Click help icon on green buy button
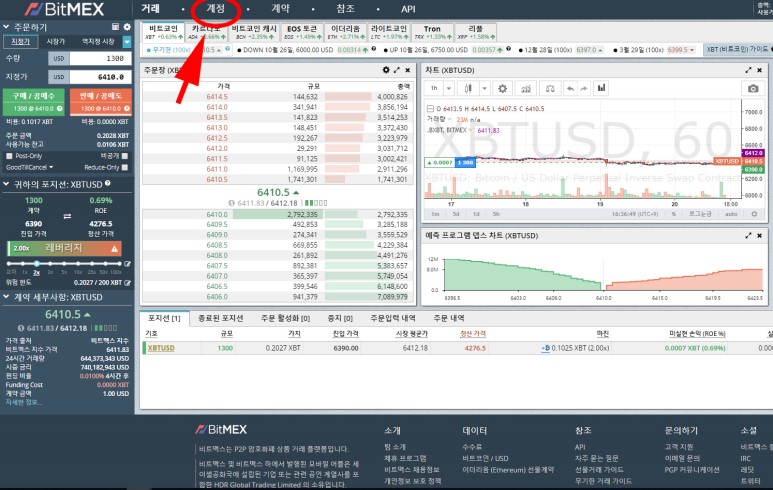This screenshot has height=490, width=773. (x=60, y=108)
